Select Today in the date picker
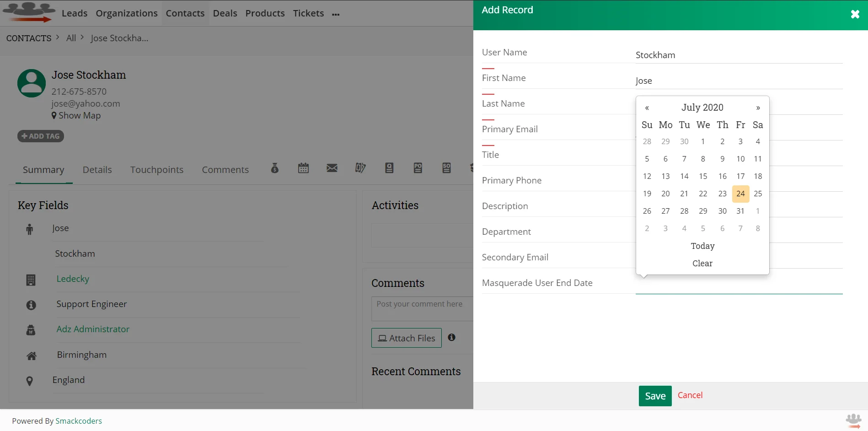Image resolution: width=868 pixels, height=431 pixels. [702, 246]
